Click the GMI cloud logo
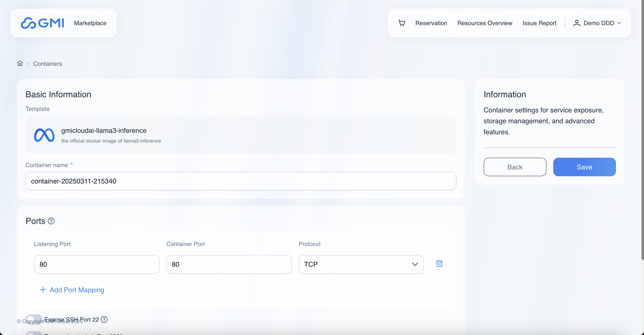This screenshot has width=644, height=335. point(42,23)
